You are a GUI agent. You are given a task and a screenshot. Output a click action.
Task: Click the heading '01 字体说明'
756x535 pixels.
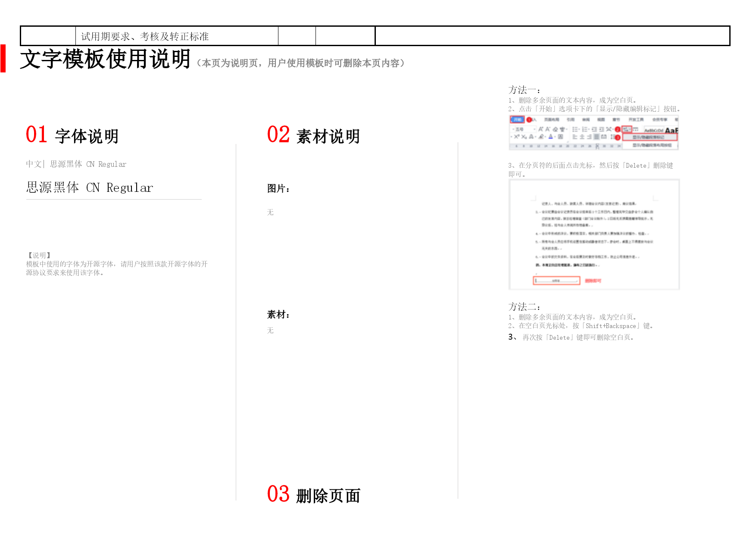pyautogui.click(x=72, y=135)
